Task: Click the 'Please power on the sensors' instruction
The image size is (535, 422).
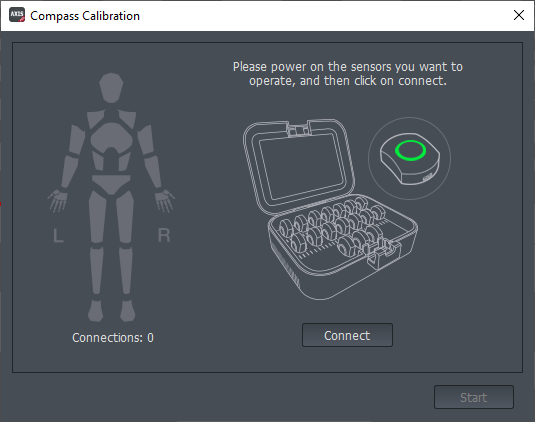Action: click(x=348, y=74)
